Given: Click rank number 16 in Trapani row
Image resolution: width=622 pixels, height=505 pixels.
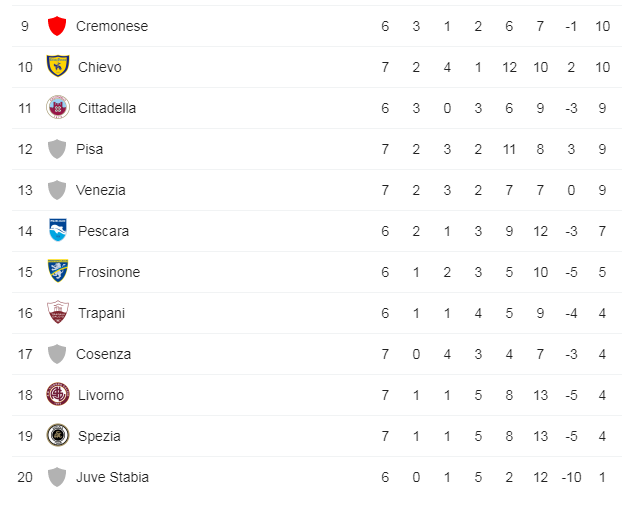Looking at the screenshot, I should point(25,313).
